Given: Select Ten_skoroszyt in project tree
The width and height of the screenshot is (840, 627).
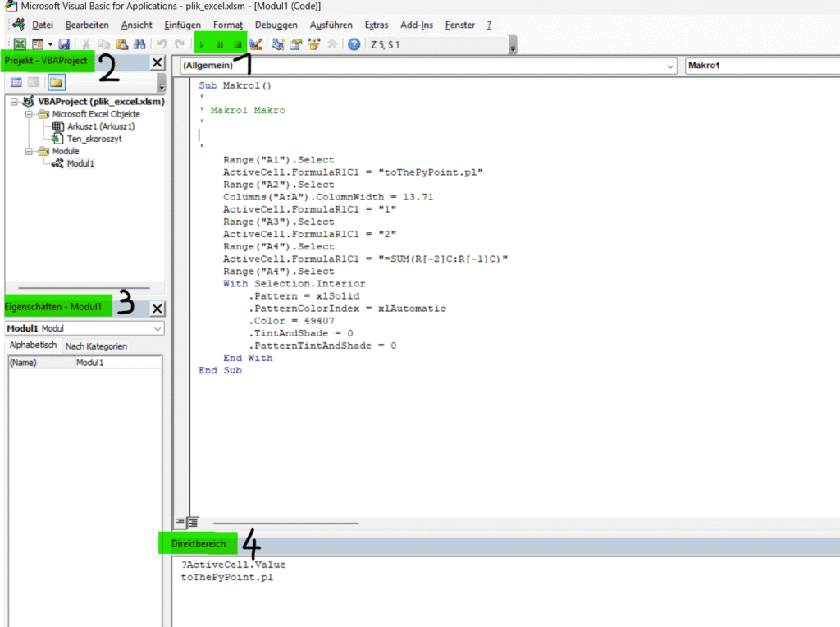Looking at the screenshot, I should pos(94,139).
